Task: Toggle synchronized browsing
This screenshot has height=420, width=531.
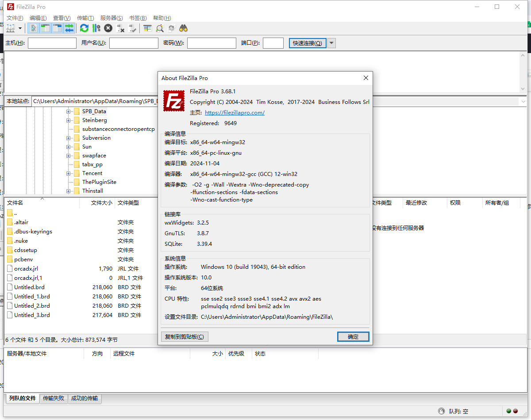Action: pos(171,28)
